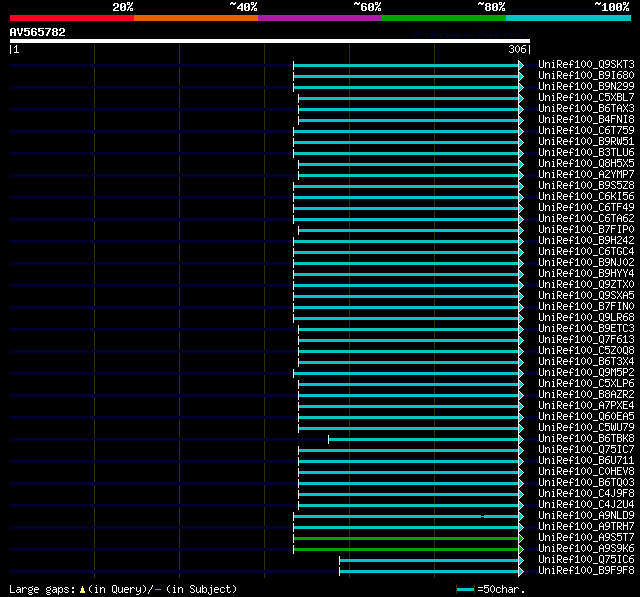Screen dimensions: 640x597
Task: Click the green ~80% identity legend segment
Action: point(444,18)
